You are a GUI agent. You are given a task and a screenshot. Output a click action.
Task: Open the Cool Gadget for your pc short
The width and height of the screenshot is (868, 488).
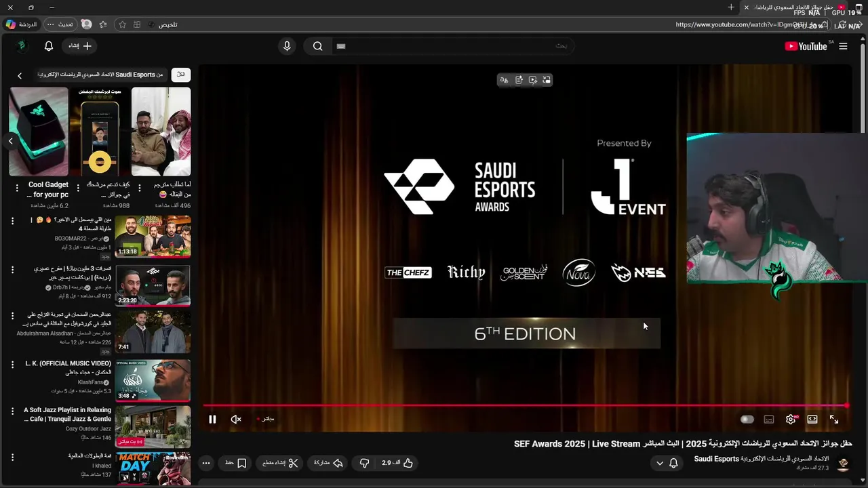[x=39, y=131]
